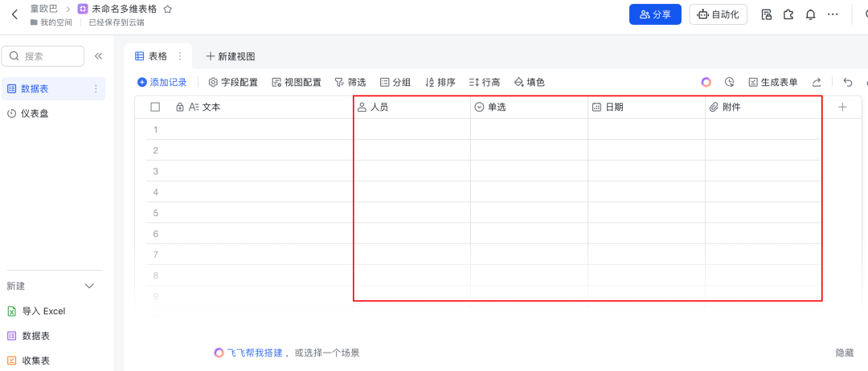
Task: Open 排序 sort options
Action: (440, 82)
